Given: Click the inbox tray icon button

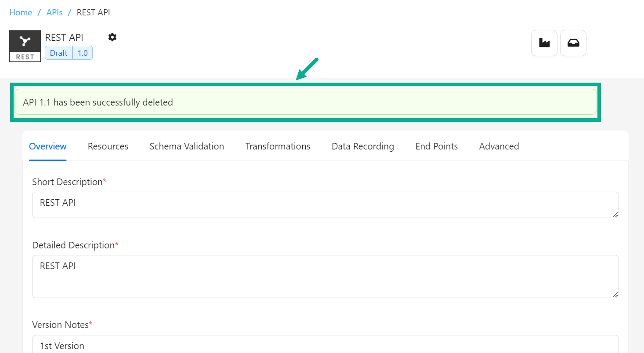Looking at the screenshot, I should click(x=573, y=43).
